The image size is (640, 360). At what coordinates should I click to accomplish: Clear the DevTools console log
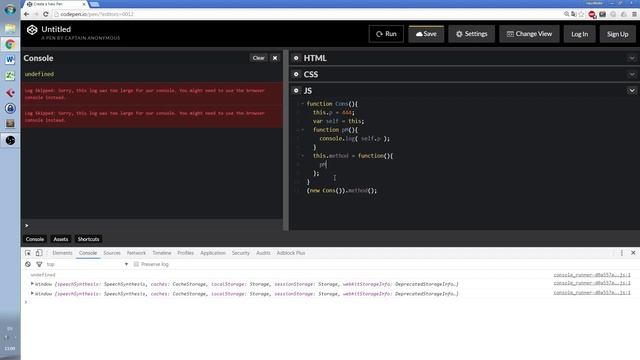click(x=28, y=264)
